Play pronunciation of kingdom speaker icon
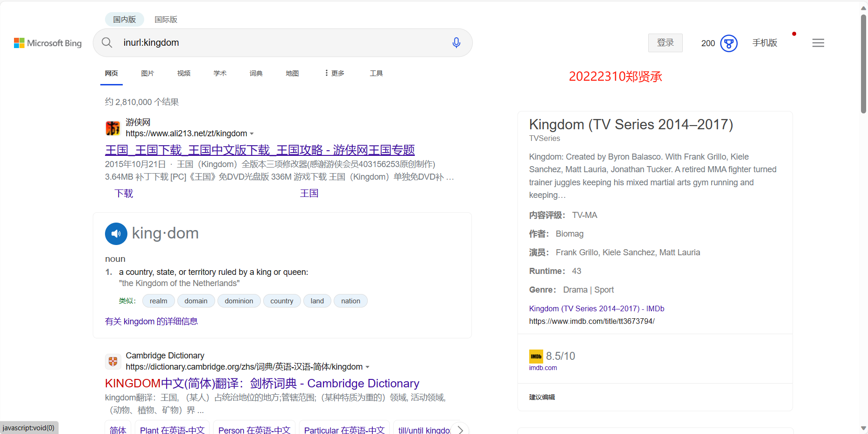This screenshot has width=868, height=434. coord(116,234)
